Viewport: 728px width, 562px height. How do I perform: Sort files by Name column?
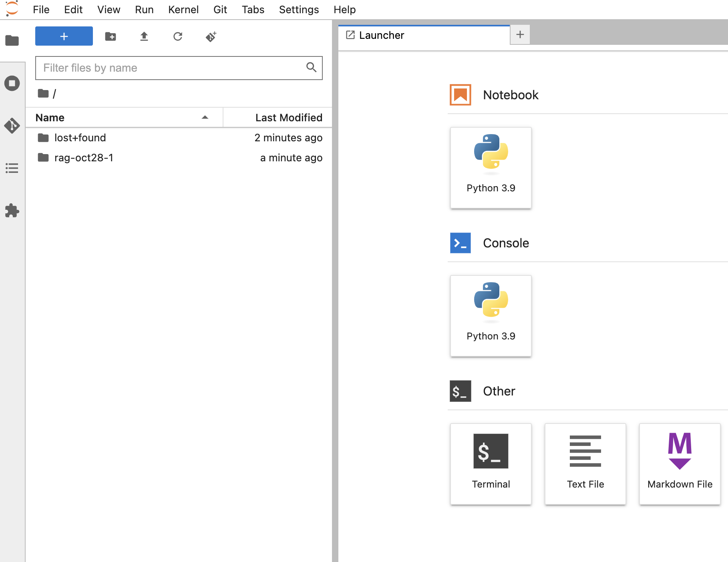pyautogui.click(x=124, y=118)
